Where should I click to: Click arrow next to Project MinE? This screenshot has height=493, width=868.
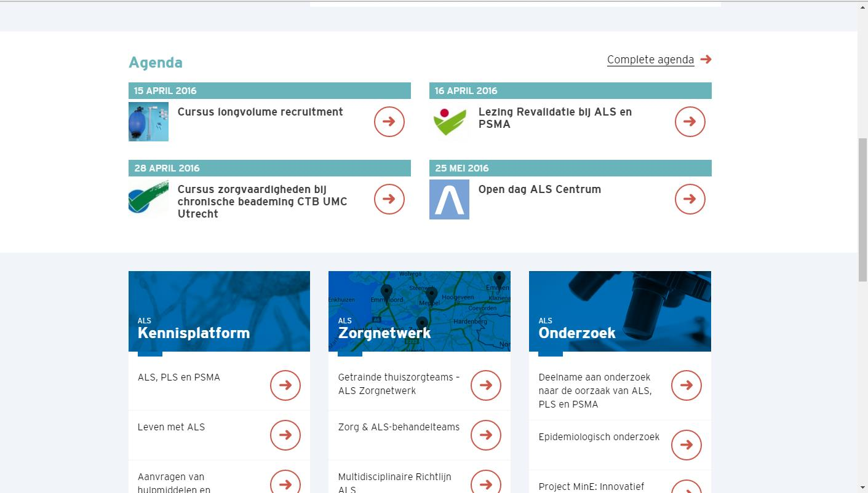(x=687, y=487)
